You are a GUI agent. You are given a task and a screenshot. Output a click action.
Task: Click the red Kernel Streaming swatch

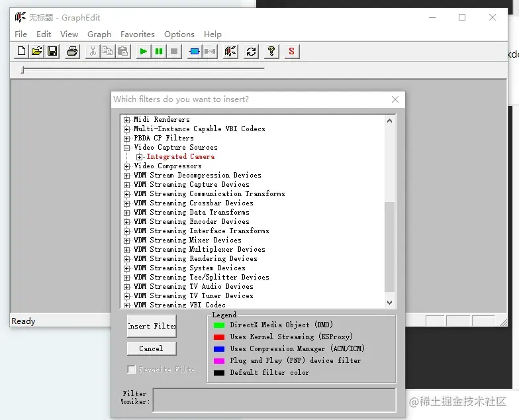click(x=218, y=337)
